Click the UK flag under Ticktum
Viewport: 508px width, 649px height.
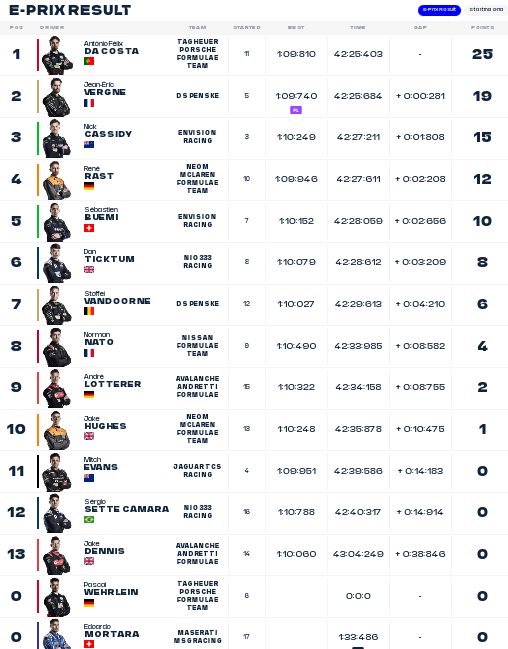(89, 269)
